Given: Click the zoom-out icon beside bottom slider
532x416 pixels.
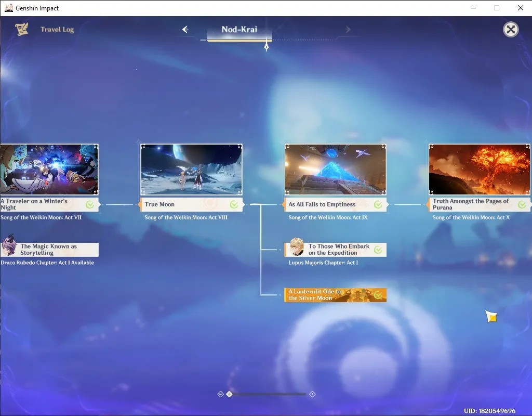Looking at the screenshot, I should (220, 394).
